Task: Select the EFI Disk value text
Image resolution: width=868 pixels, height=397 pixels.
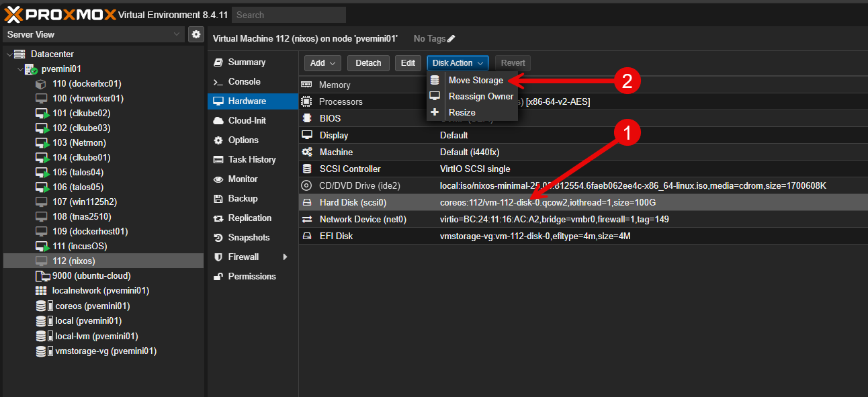Action: tap(535, 236)
